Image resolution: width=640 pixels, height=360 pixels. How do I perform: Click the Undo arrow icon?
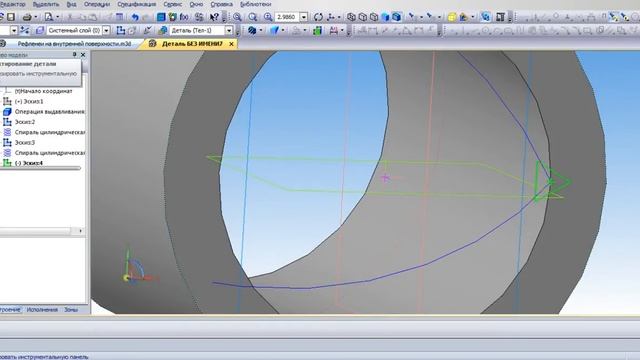[135, 17]
